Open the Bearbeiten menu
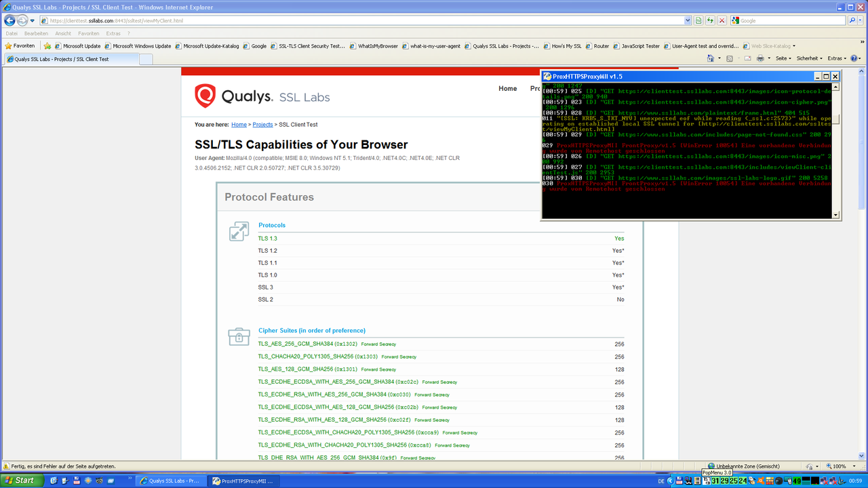 click(36, 33)
